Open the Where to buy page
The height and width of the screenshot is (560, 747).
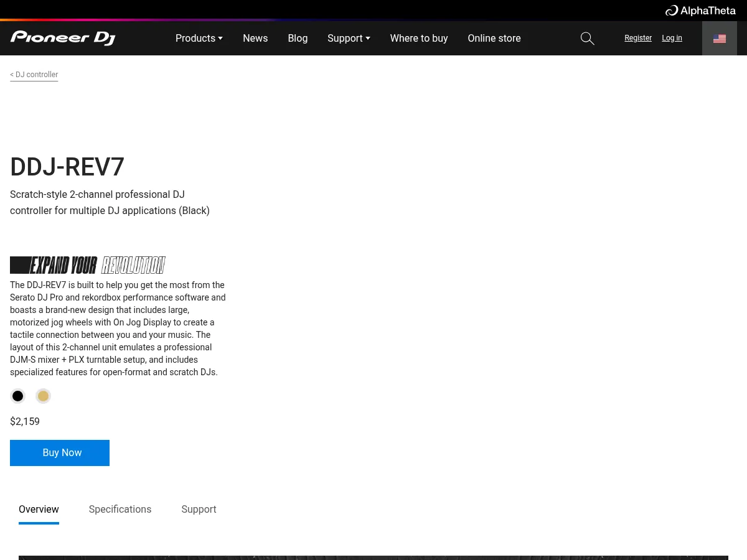[x=419, y=39]
